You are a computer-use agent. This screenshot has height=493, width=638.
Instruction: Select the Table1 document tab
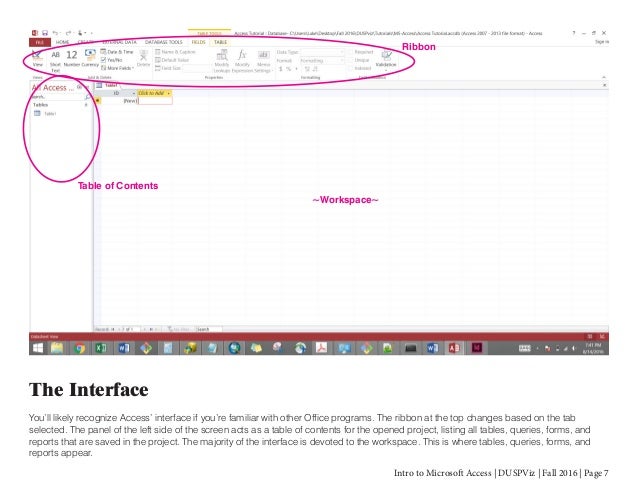107,85
